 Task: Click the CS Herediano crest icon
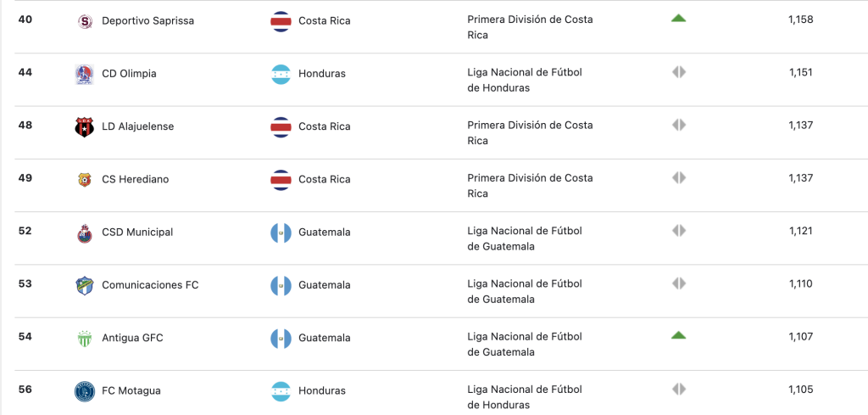coord(84,180)
